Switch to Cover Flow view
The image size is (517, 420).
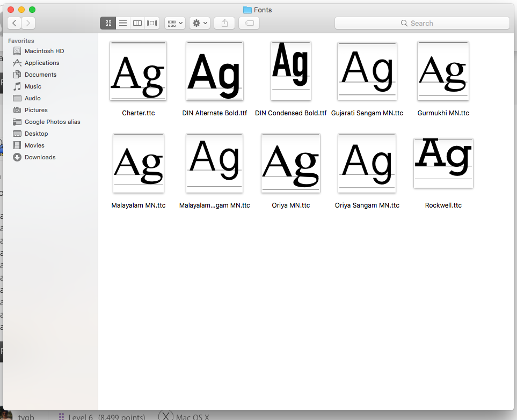(x=152, y=23)
